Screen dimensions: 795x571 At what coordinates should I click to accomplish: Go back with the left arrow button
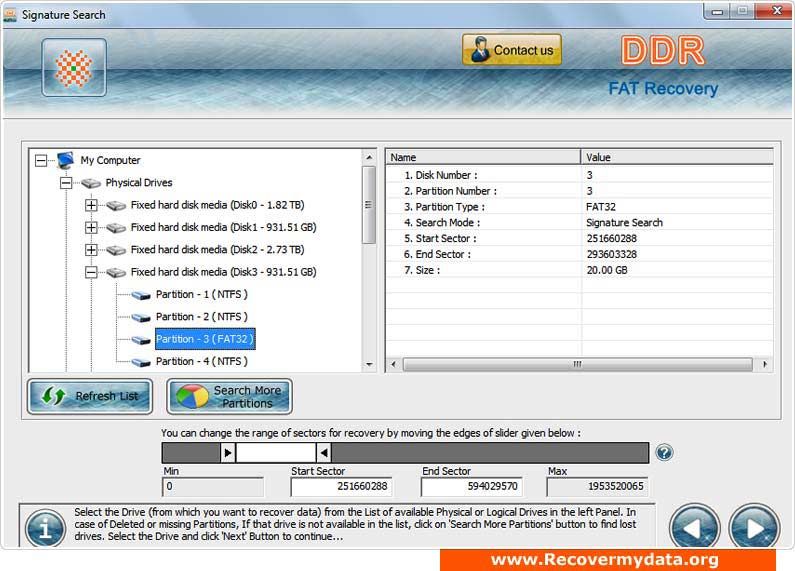point(695,527)
